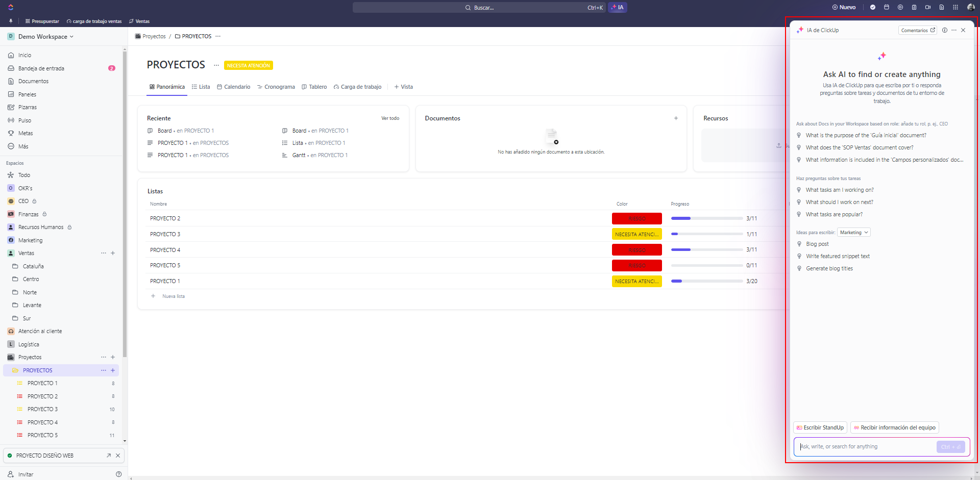This screenshot has width=980, height=480.
Task: Add new item to PROYECTOS folder
Action: pyautogui.click(x=113, y=370)
